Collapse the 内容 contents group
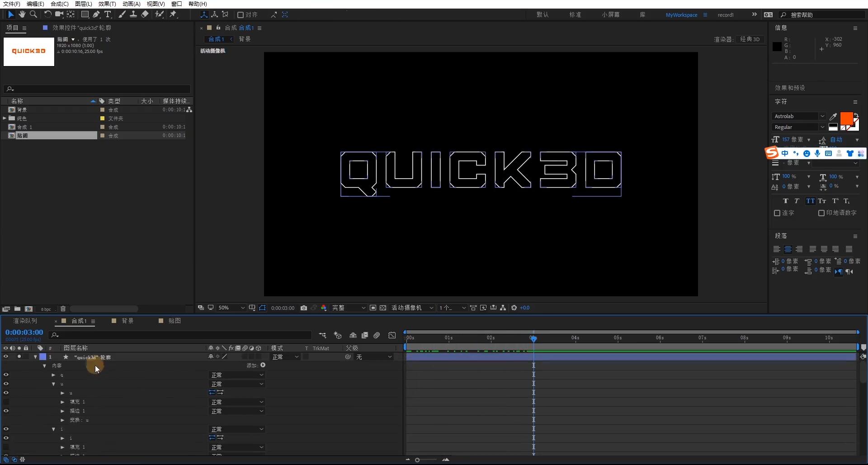This screenshot has height=465, width=868. (x=44, y=366)
